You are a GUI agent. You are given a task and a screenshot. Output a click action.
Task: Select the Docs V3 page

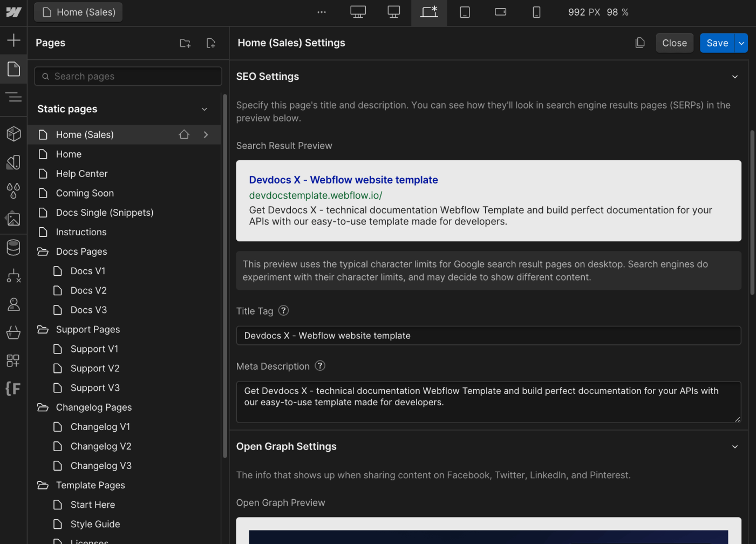coord(124,310)
